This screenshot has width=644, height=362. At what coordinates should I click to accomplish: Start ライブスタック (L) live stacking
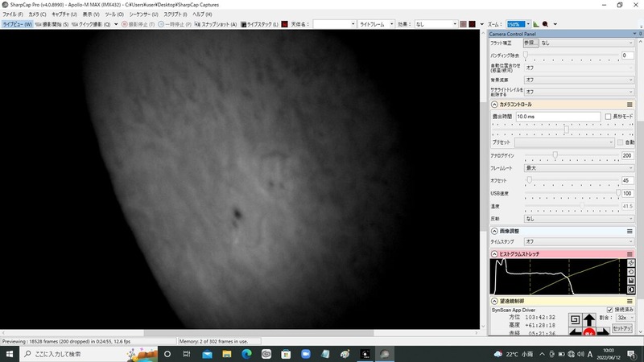[259, 24]
